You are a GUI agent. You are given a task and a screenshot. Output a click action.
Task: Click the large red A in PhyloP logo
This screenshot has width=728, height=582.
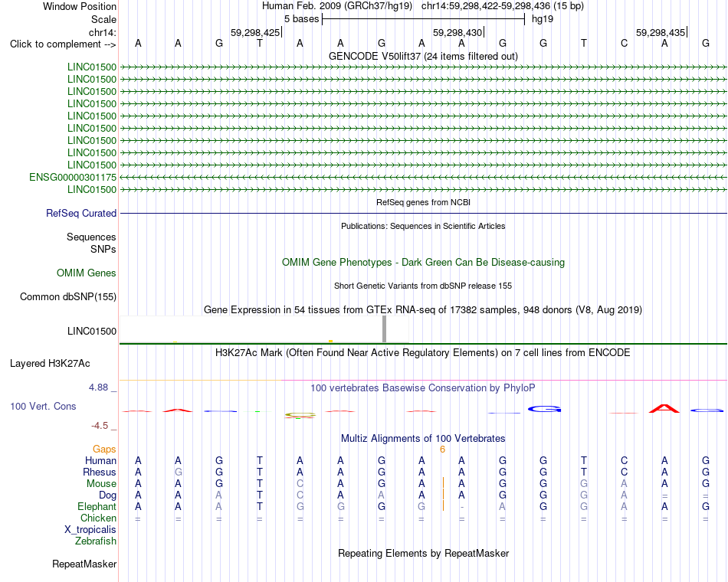tap(664, 409)
